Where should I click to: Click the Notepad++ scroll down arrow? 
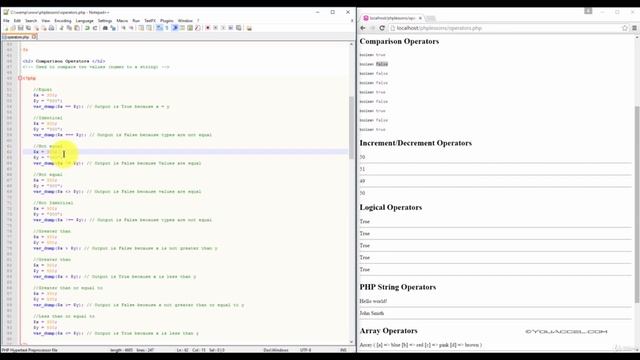(351, 342)
